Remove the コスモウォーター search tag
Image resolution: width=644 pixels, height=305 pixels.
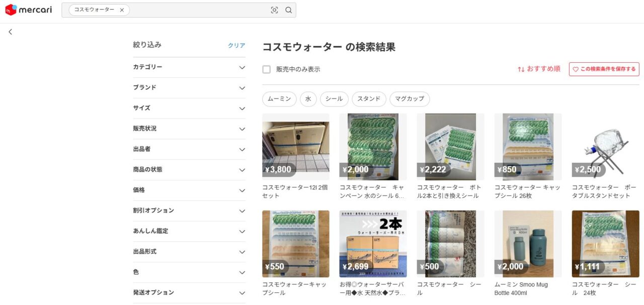click(122, 10)
